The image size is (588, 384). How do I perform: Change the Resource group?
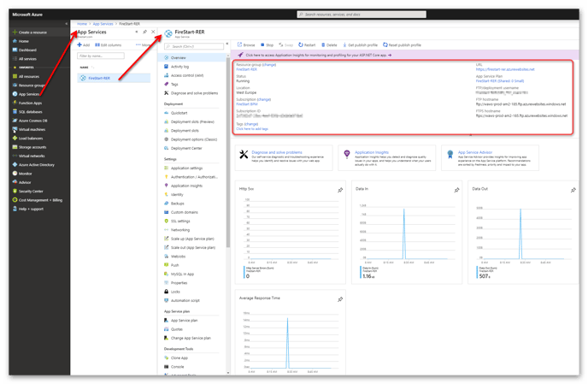pos(269,64)
